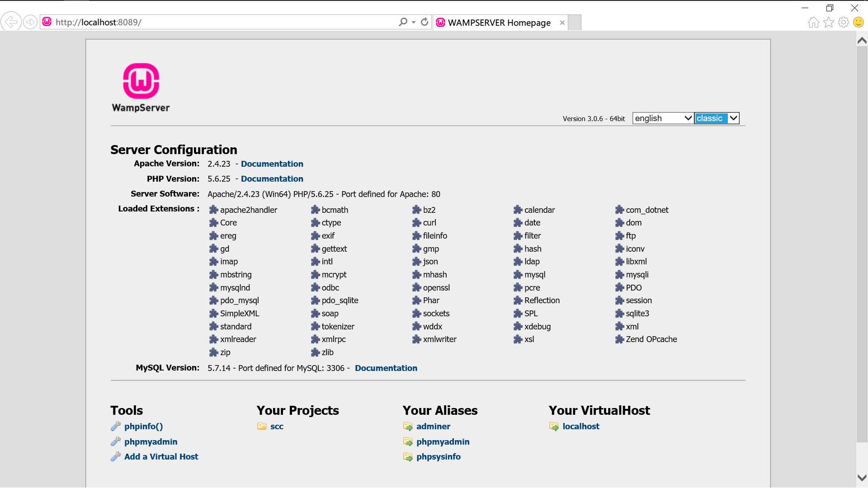Click the folder icon next to localhost VirtualHost
The image size is (868, 488).
coord(554,426)
